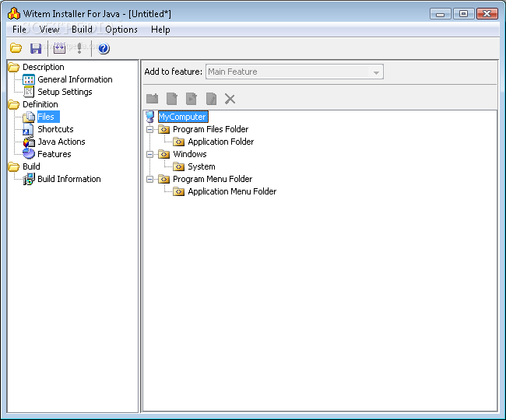The image size is (506, 420).
Task: Minimize the Witem Installer window
Action: pos(440,14)
